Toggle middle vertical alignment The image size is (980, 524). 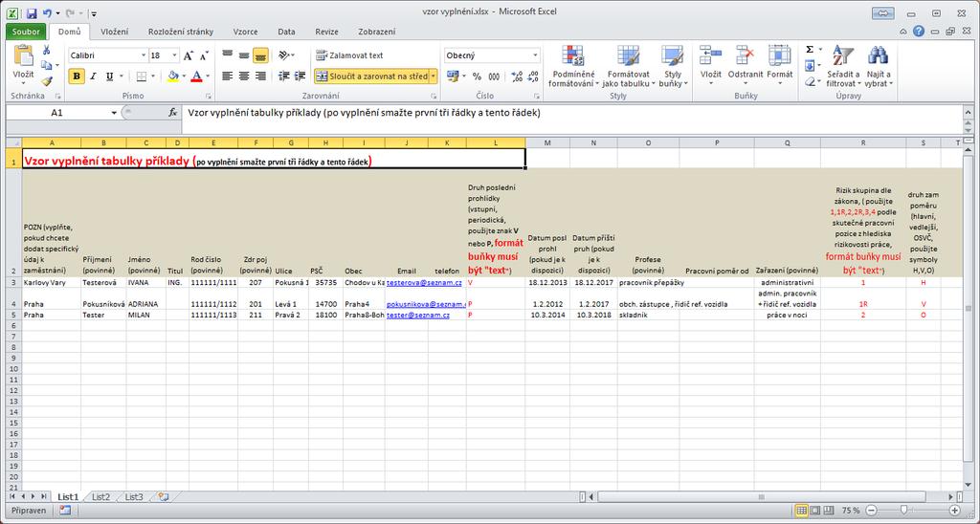(244, 55)
